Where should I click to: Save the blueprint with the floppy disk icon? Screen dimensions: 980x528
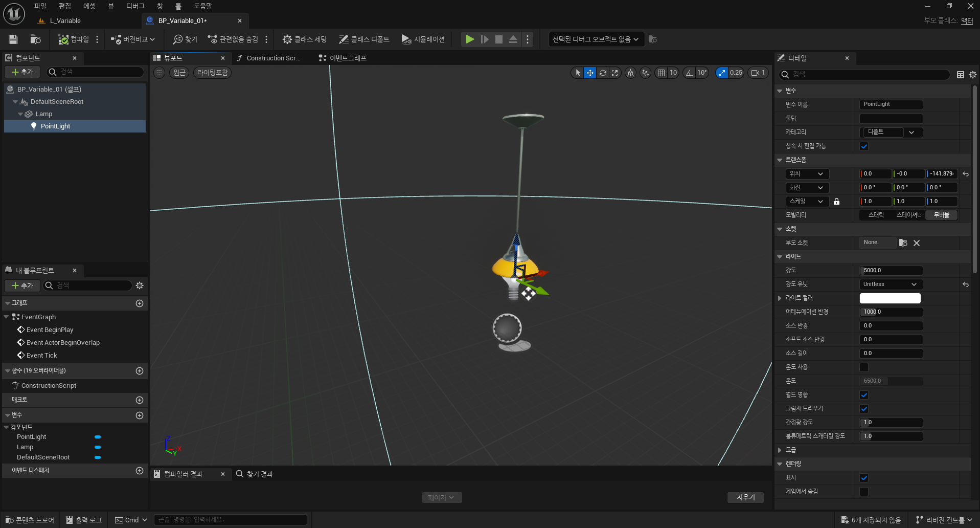click(x=13, y=39)
